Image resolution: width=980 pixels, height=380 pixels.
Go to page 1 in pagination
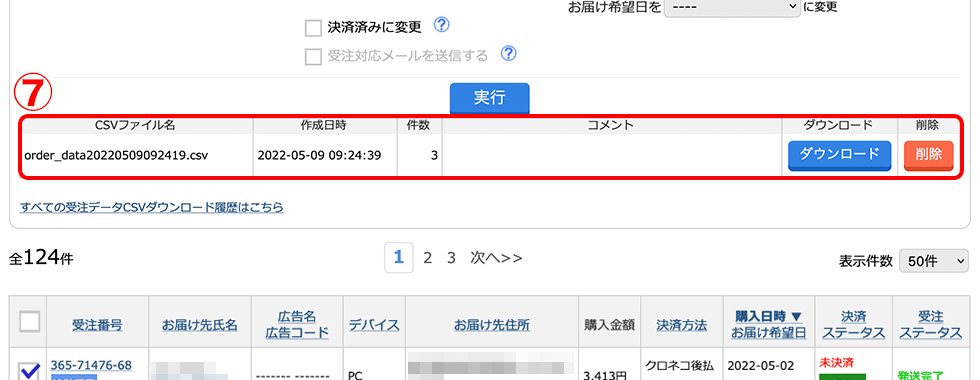click(x=398, y=258)
